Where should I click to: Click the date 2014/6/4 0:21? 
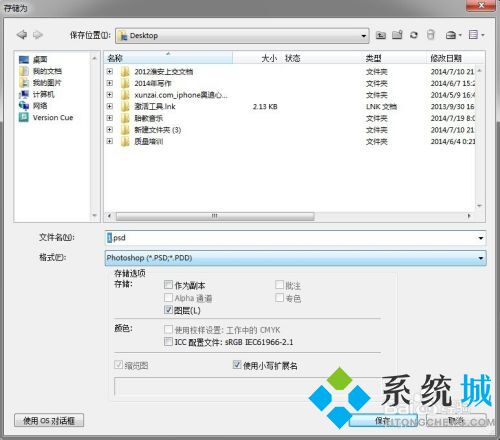(x=453, y=142)
